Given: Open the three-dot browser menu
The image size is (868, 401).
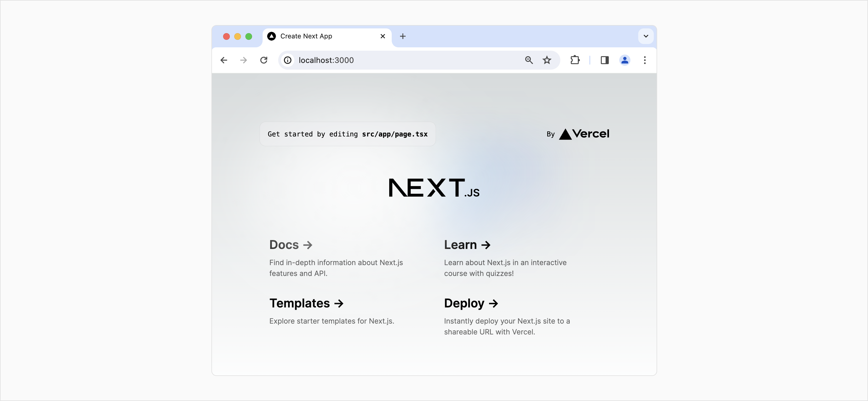Looking at the screenshot, I should click(645, 60).
